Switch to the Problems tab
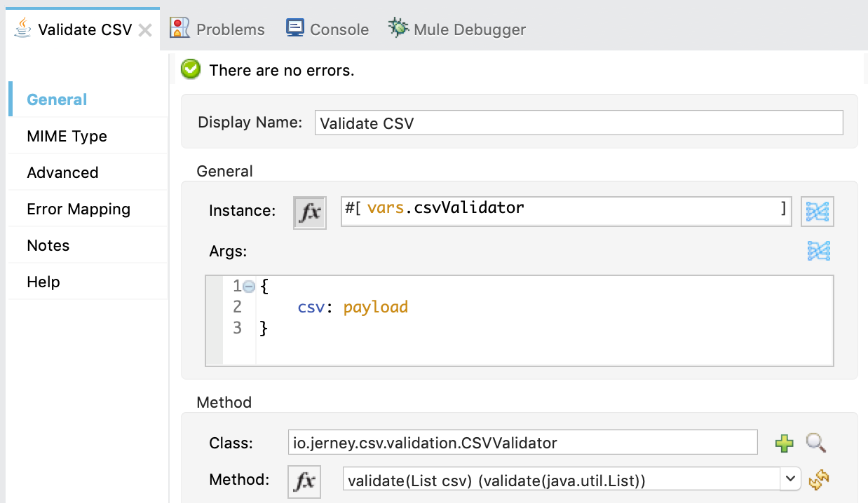Image resolution: width=868 pixels, height=503 pixels. (x=218, y=29)
